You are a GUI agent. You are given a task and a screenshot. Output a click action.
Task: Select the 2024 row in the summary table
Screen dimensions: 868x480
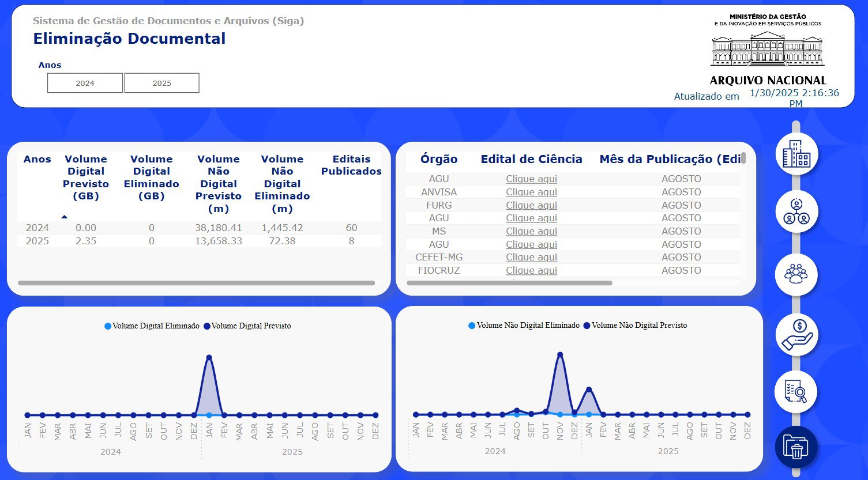37,228
